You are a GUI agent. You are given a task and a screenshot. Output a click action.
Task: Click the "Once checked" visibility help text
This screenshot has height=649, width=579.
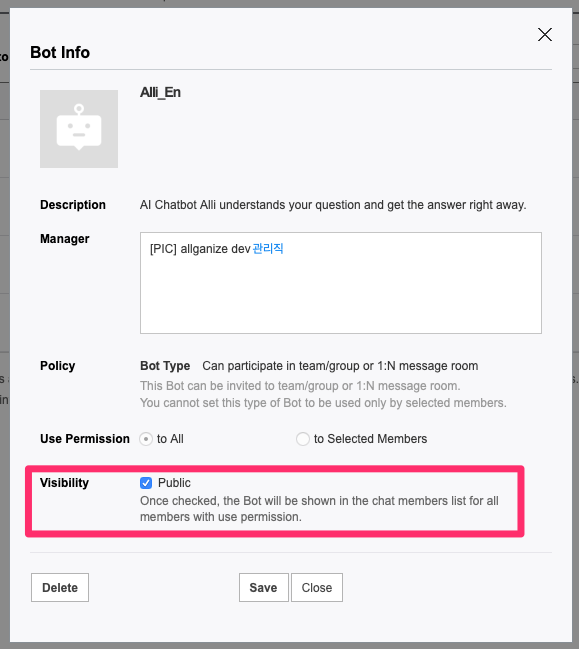click(319, 509)
